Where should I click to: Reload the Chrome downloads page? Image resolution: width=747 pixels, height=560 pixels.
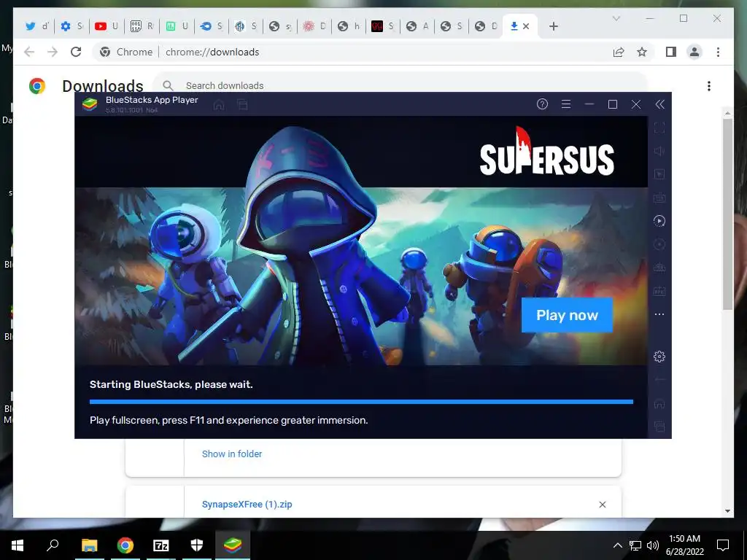[x=76, y=52]
